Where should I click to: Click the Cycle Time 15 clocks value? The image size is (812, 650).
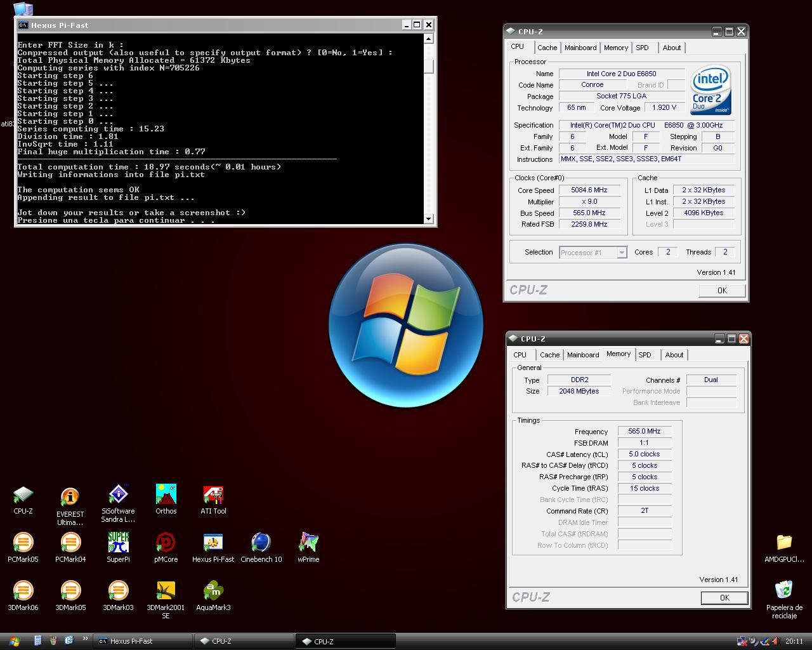(x=645, y=488)
